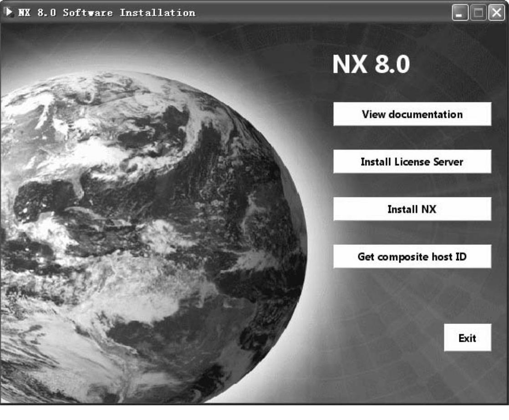Viewport: 509px width, 420px height.
Task: Start the Install NX setup
Action: (x=412, y=209)
